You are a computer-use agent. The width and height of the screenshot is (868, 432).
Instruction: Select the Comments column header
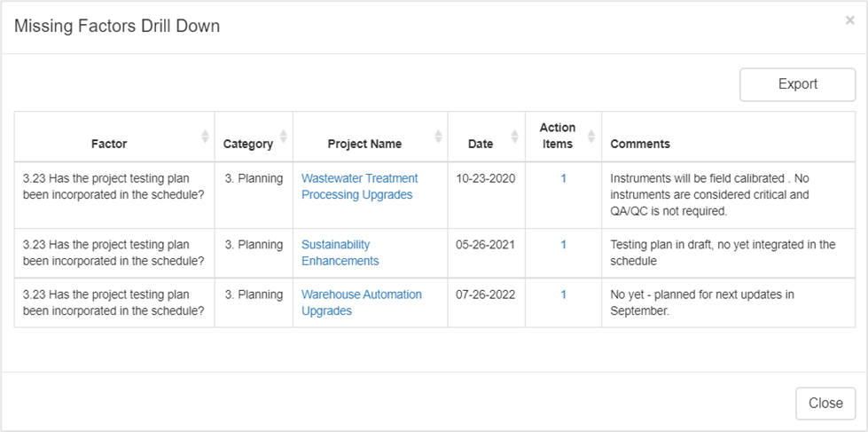point(640,144)
